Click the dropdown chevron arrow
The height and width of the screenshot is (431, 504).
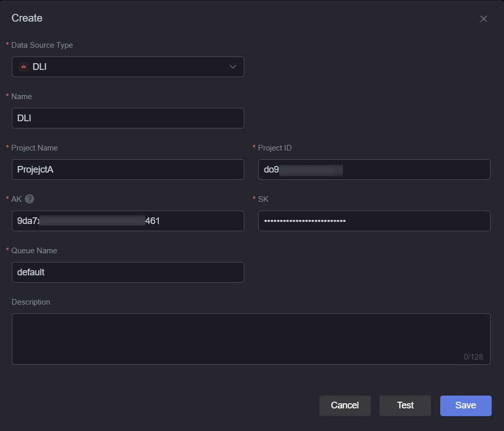point(232,67)
